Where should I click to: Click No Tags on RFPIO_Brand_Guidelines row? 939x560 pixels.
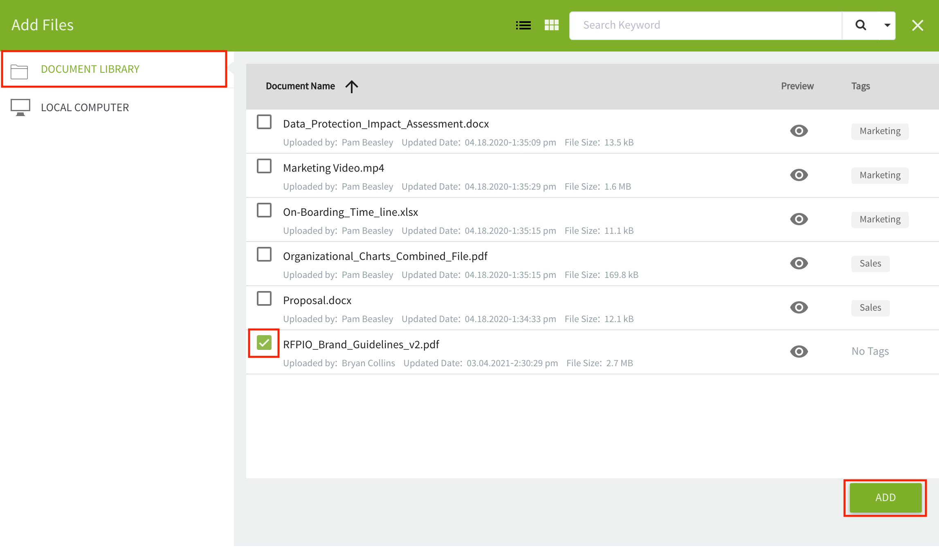click(x=870, y=352)
